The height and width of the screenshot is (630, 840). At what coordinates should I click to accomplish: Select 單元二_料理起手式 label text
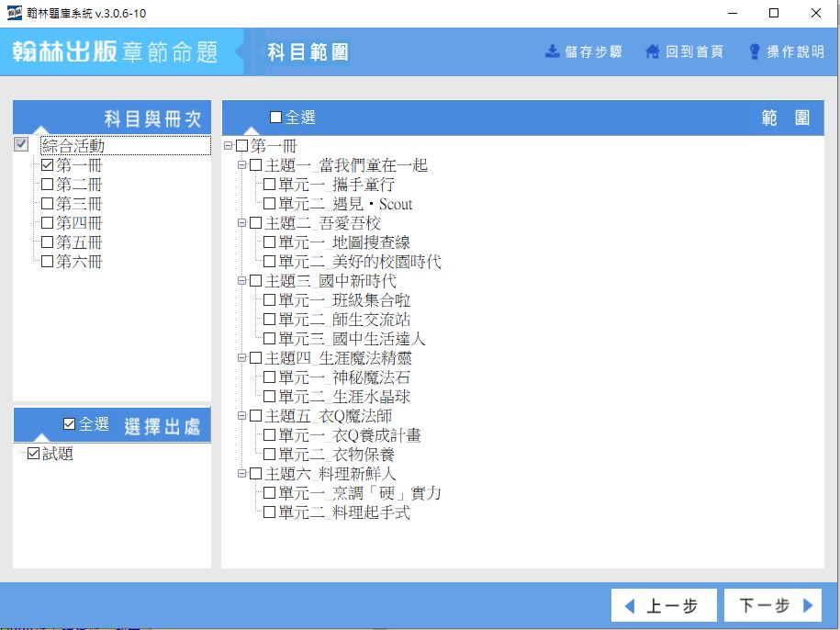344,512
